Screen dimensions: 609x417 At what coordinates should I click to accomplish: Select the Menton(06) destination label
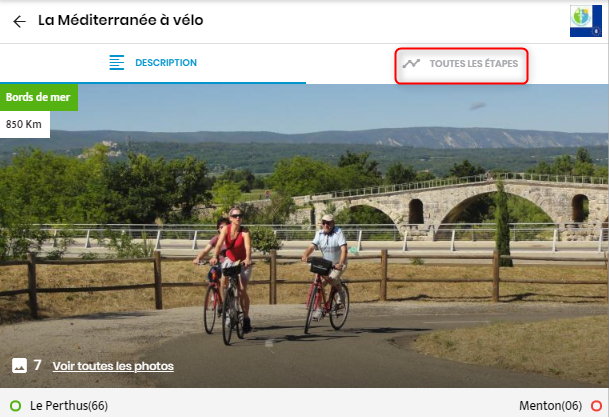pos(550,405)
